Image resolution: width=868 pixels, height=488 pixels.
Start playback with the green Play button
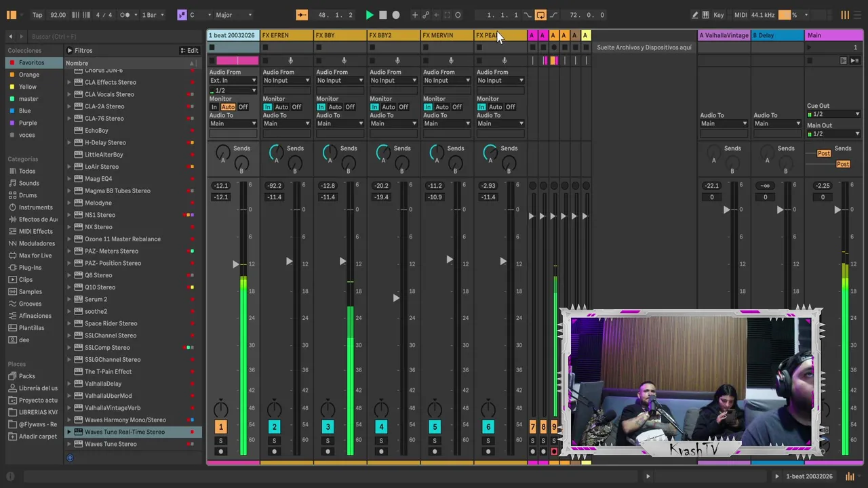point(370,15)
